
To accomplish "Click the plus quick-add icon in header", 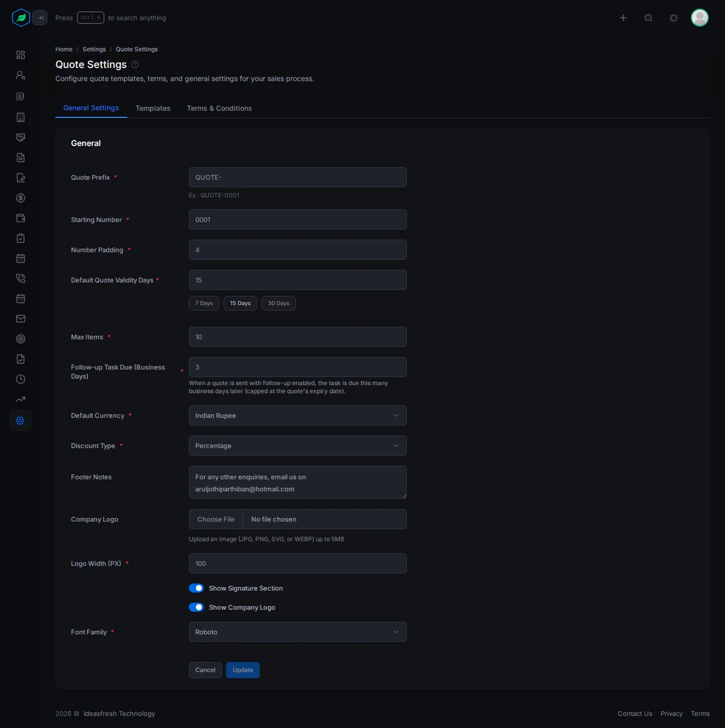I will pos(623,18).
